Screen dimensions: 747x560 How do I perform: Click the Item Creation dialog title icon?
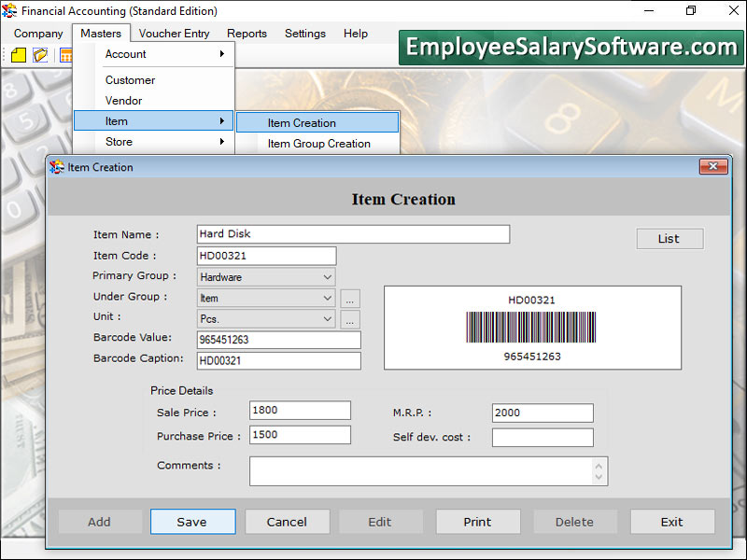point(57,167)
